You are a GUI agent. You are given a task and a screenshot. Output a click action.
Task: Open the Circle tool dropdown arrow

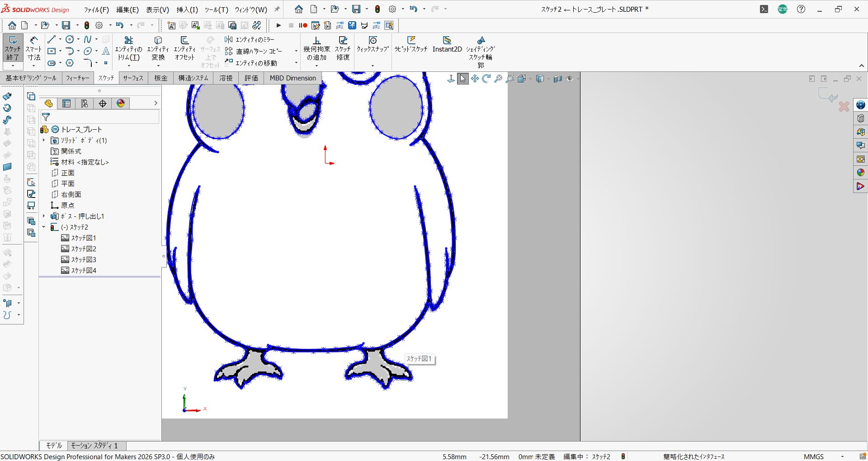point(78,40)
